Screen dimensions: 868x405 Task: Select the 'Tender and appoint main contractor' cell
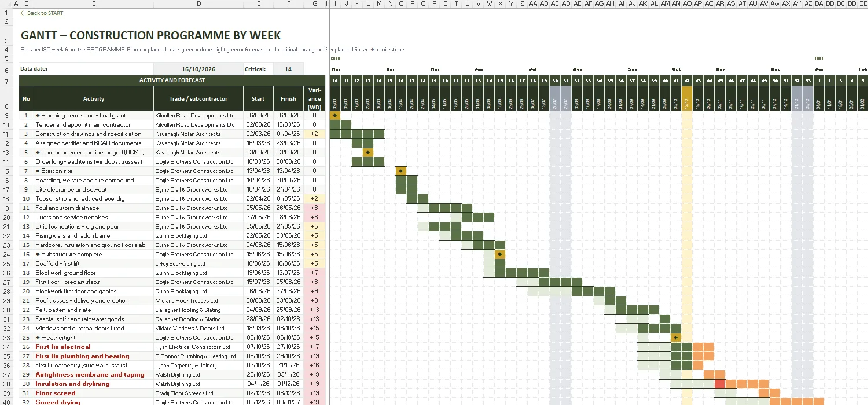(x=94, y=124)
